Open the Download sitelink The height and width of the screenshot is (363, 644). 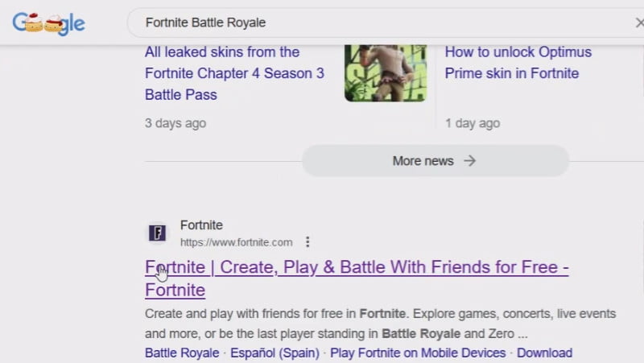(544, 353)
